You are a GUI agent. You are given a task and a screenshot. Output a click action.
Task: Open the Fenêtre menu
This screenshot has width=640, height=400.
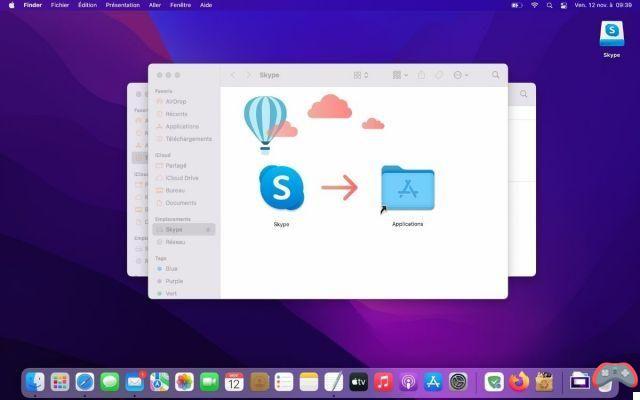coord(180,5)
